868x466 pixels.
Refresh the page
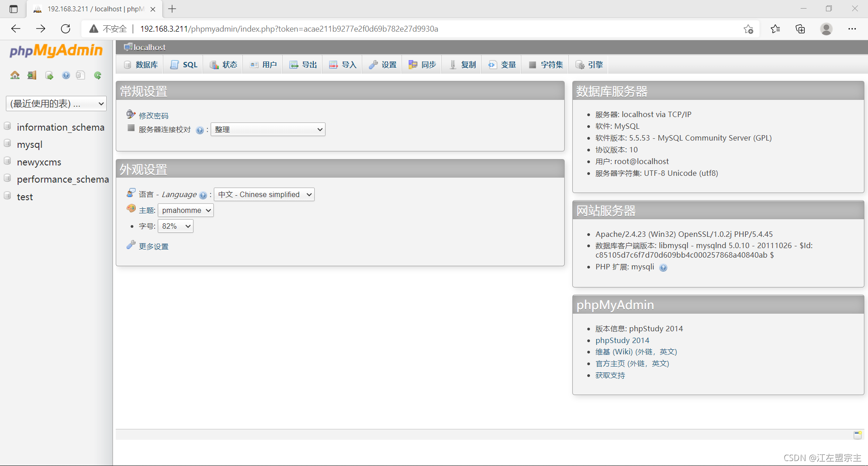click(x=66, y=29)
